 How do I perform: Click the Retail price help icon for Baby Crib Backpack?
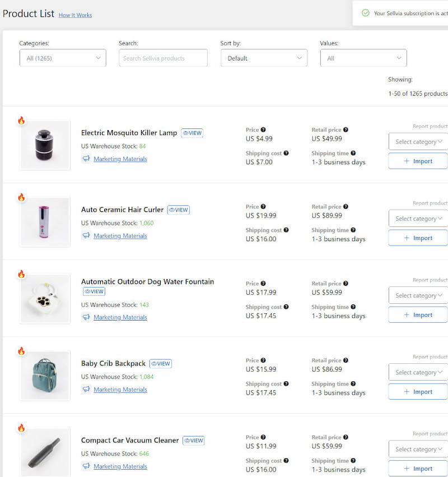pos(346,360)
